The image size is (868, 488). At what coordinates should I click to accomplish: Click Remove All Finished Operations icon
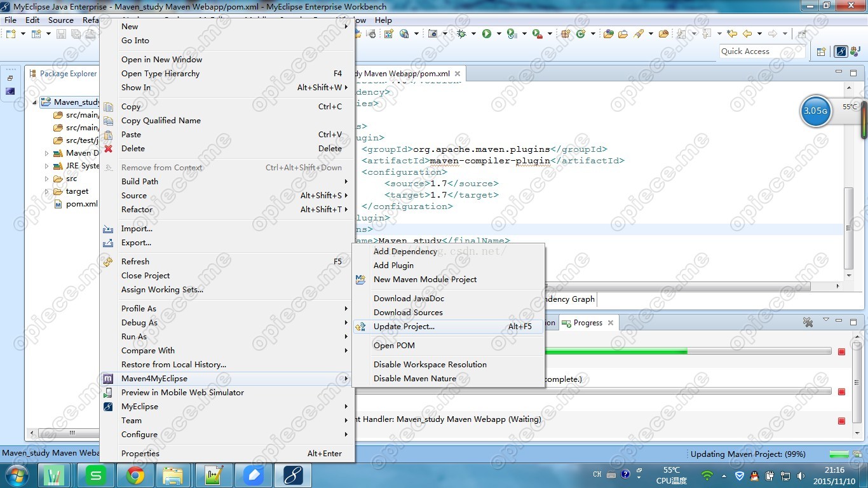(x=808, y=322)
